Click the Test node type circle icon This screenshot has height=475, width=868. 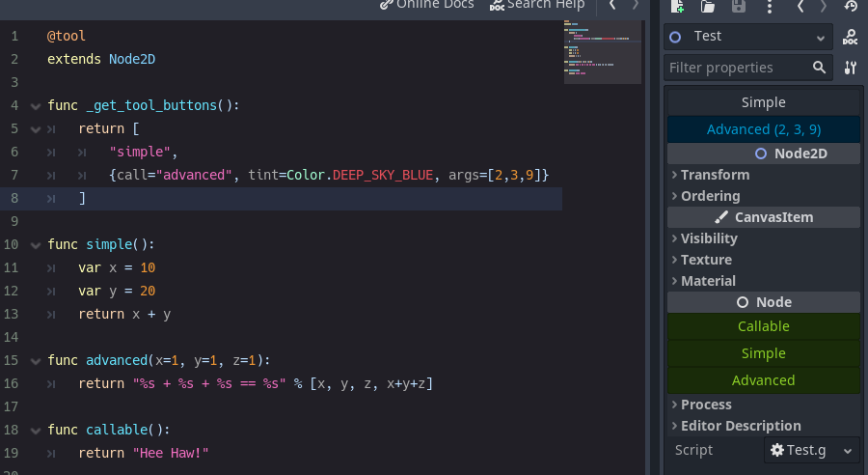click(675, 37)
